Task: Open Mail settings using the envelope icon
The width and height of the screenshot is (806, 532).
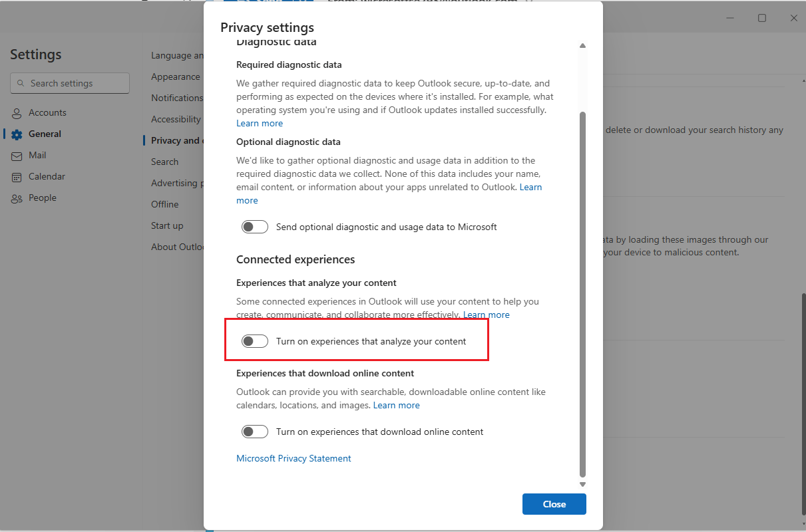Action: (16, 155)
